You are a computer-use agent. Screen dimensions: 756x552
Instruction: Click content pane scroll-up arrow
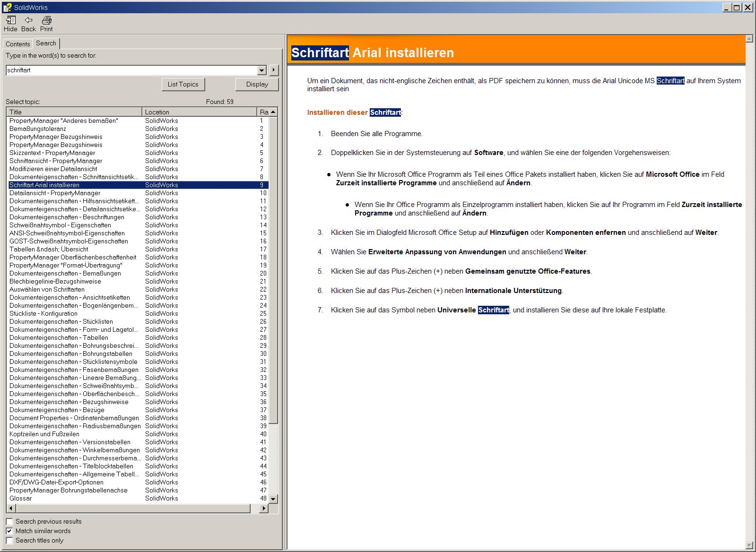tap(749, 39)
